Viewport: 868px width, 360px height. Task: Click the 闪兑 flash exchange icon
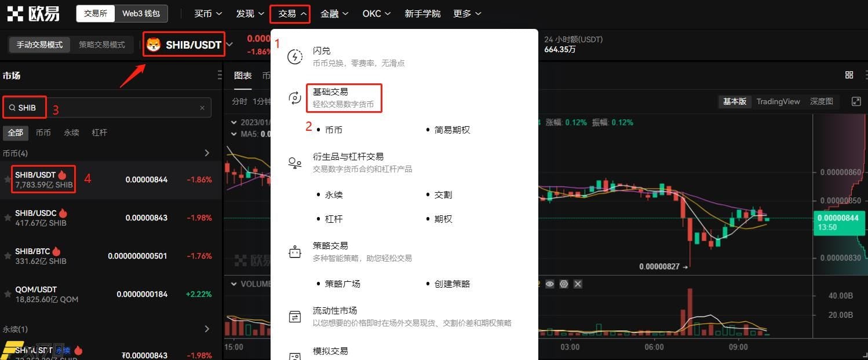pyautogui.click(x=295, y=56)
